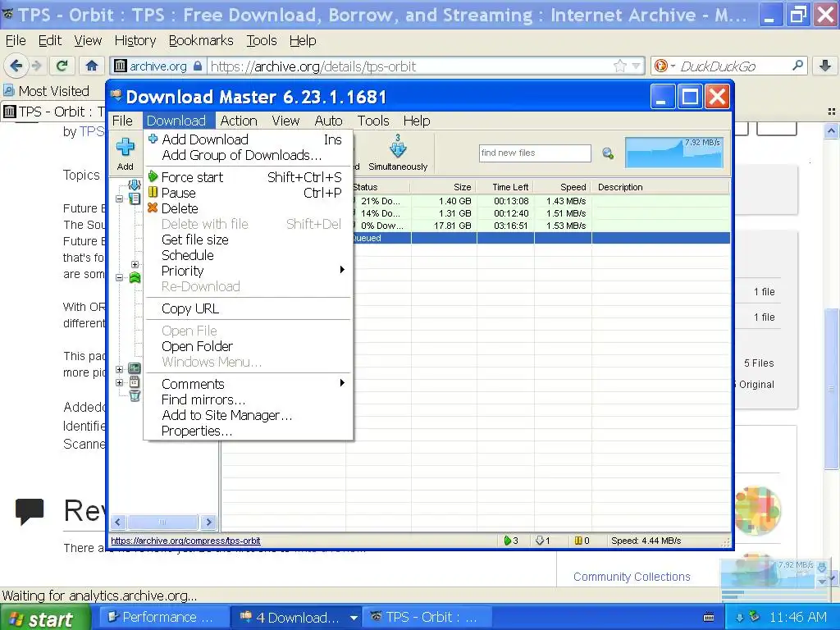Open the Priority submenu

248,271
